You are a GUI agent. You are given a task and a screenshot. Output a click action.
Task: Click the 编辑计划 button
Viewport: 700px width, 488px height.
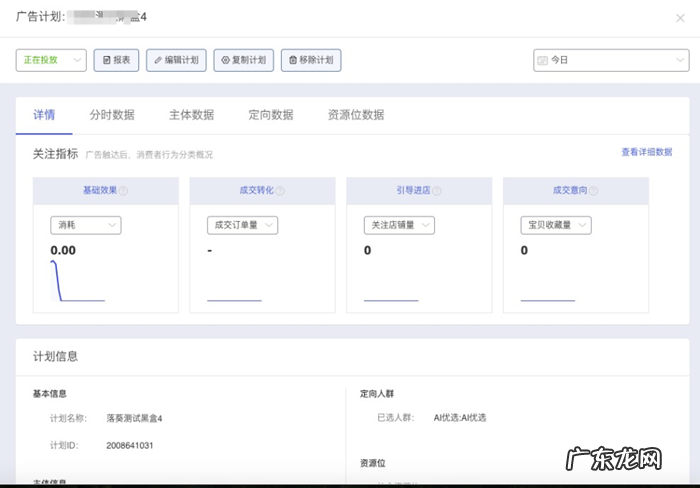[176, 60]
